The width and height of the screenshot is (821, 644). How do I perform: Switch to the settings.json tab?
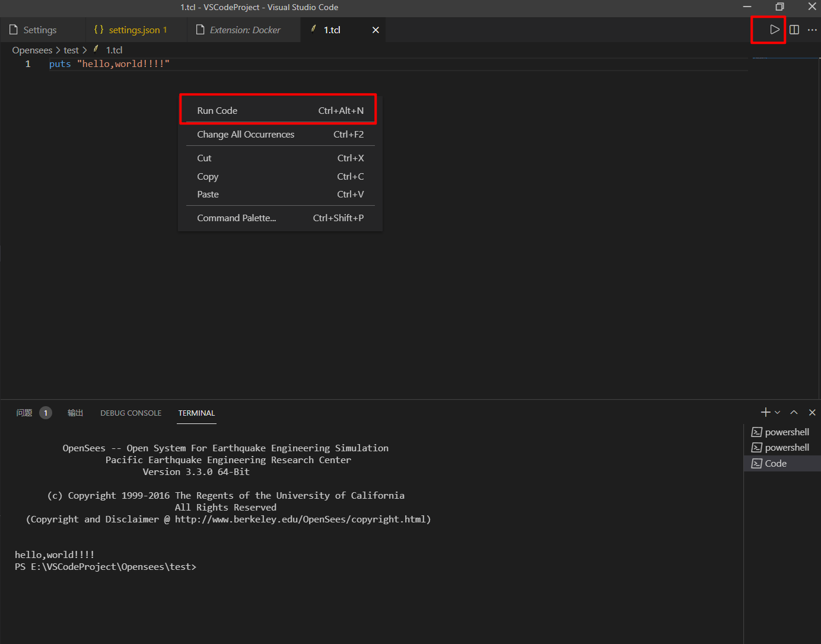click(x=136, y=30)
